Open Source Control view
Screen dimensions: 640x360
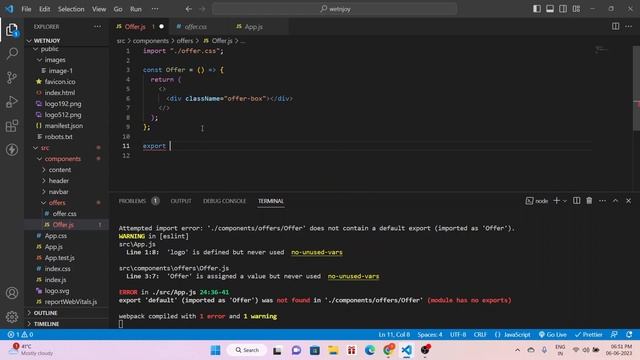click(12, 78)
